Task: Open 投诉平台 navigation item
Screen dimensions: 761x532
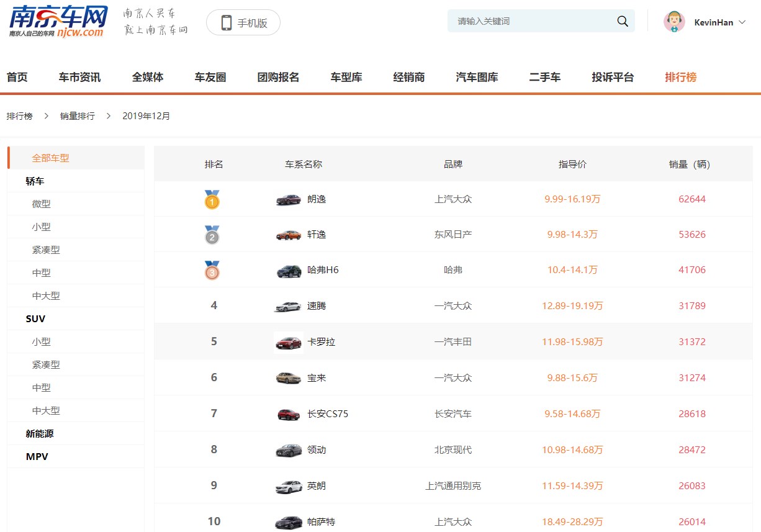Action: click(x=613, y=78)
